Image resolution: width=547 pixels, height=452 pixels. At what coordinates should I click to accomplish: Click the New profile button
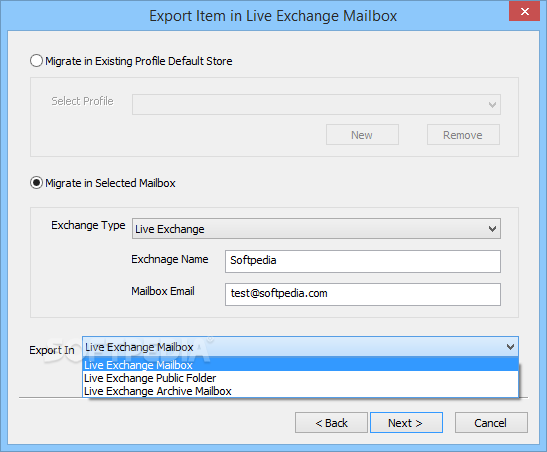[362, 135]
